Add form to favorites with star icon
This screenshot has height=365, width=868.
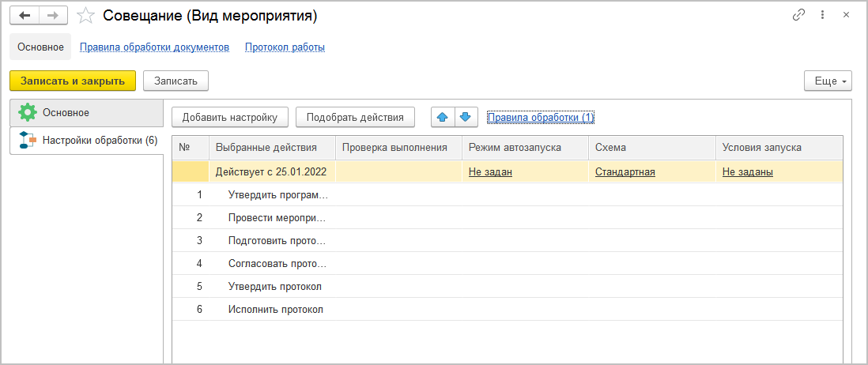(x=86, y=16)
